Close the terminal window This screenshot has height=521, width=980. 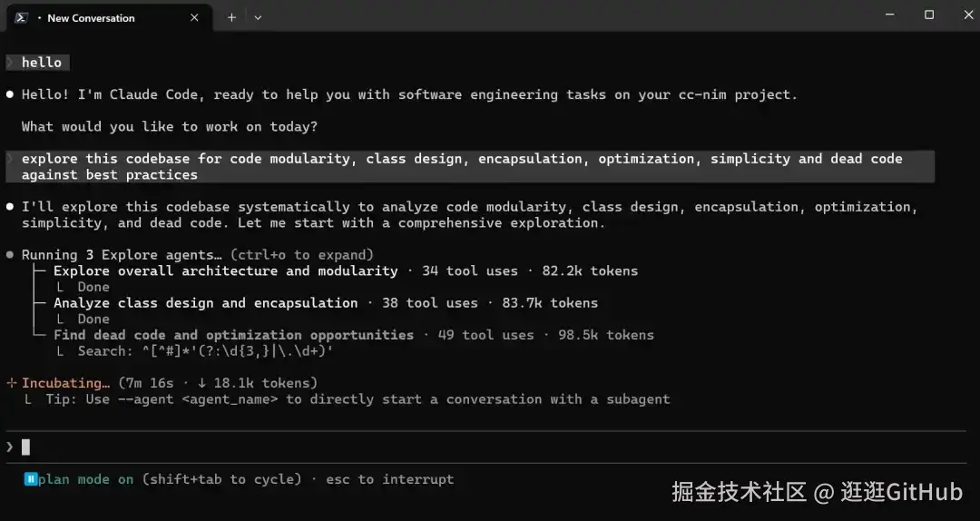point(963,15)
